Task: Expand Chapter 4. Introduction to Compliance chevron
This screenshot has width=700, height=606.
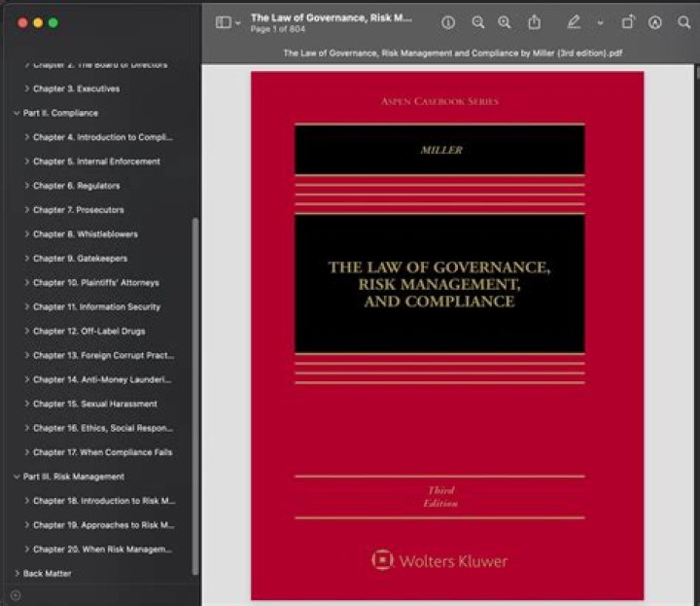Action: click(x=27, y=137)
